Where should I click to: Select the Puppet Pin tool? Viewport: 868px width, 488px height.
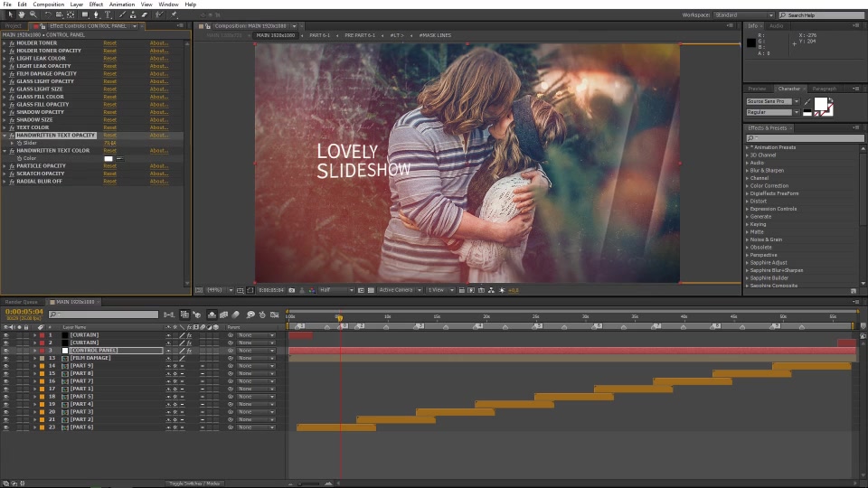[174, 15]
